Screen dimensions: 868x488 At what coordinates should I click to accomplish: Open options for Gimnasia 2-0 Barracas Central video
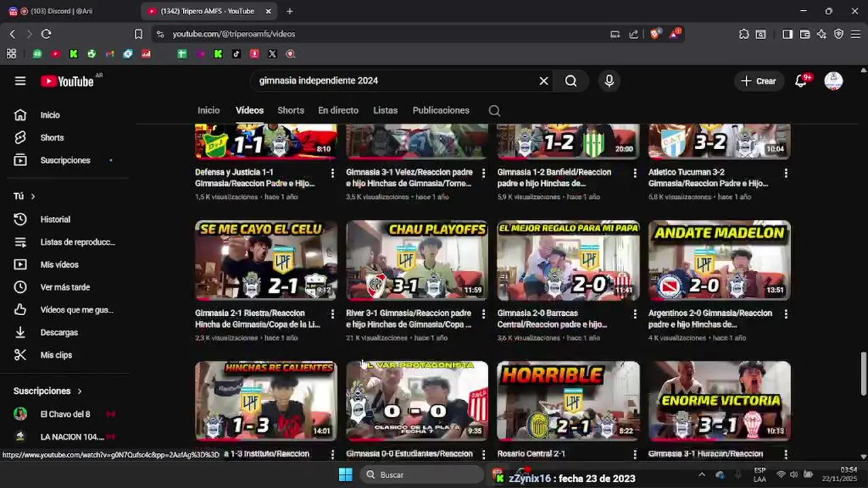tap(635, 314)
